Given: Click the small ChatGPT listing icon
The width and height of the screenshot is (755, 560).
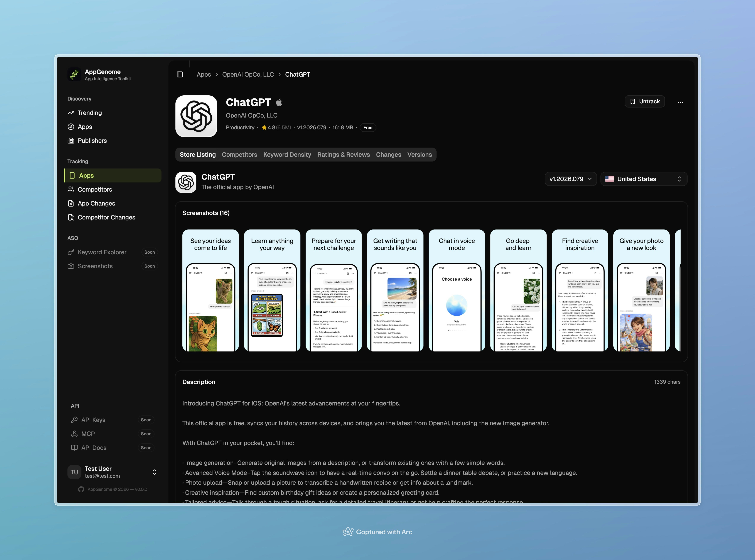Looking at the screenshot, I should [186, 182].
